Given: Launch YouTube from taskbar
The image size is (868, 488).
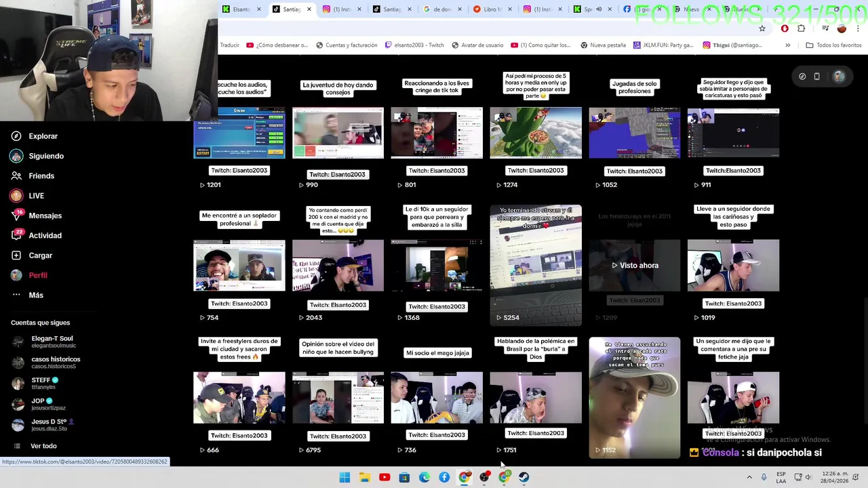Looking at the screenshot, I should pos(384,477).
